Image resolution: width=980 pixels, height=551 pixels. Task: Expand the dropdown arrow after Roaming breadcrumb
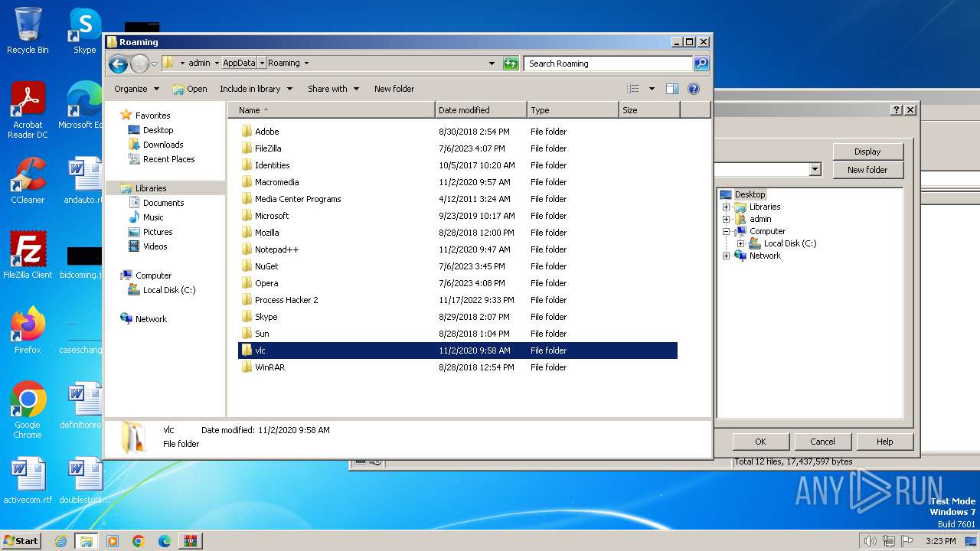306,64
